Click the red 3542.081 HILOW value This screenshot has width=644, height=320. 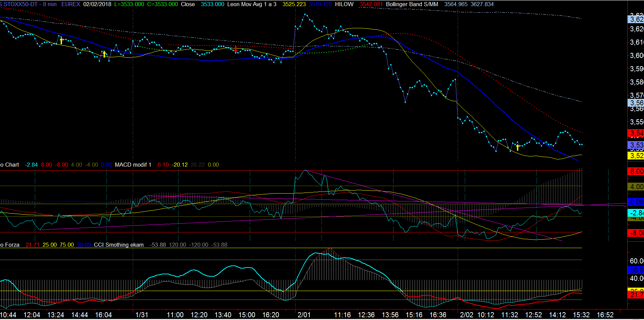tap(371, 4)
